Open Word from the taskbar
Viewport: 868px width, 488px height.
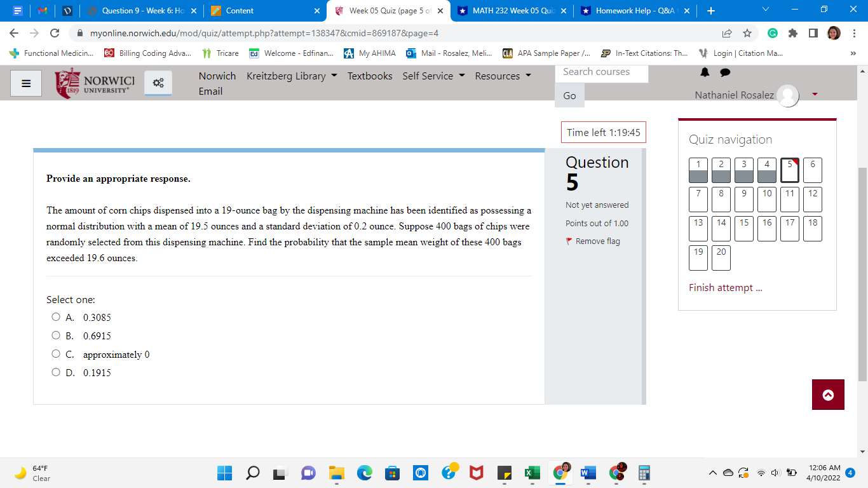click(588, 473)
